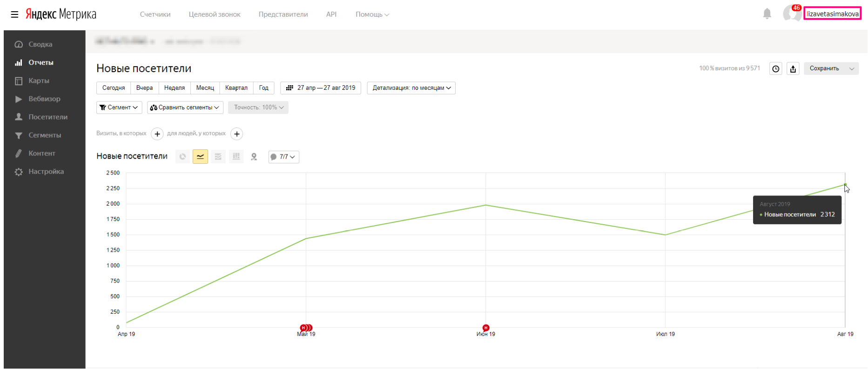Open the lizavetasimakova account menu

(833, 14)
